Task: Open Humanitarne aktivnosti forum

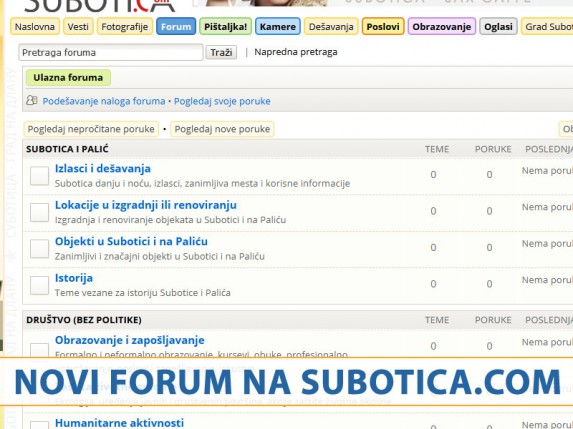Action: 119,423
